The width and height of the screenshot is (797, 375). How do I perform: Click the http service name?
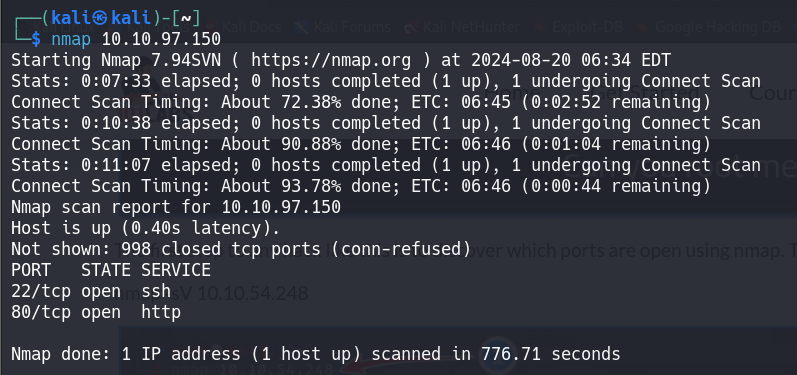pyautogui.click(x=161, y=311)
